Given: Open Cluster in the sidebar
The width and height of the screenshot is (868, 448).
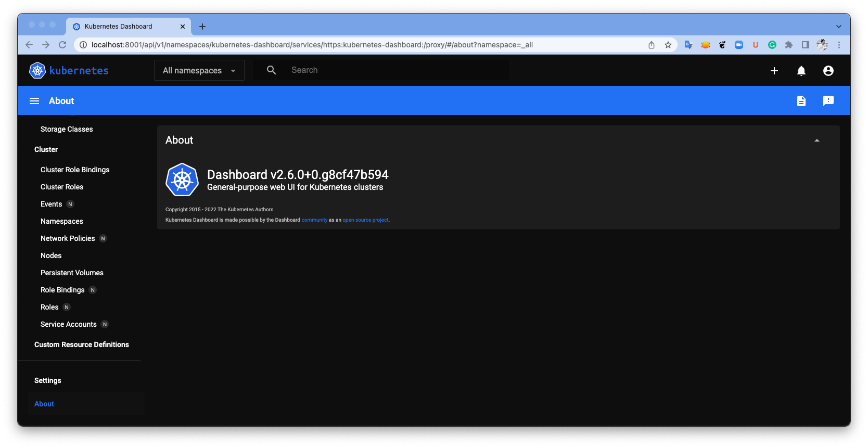Looking at the screenshot, I should [46, 149].
